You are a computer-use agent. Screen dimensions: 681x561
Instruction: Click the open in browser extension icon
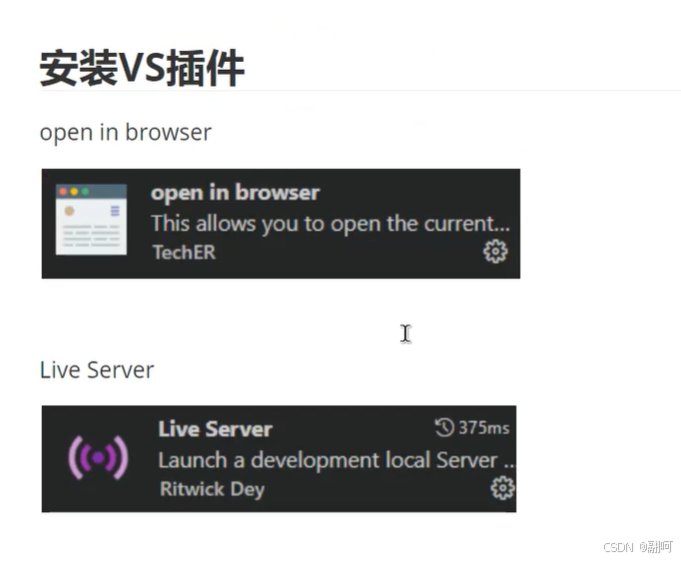click(91, 219)
